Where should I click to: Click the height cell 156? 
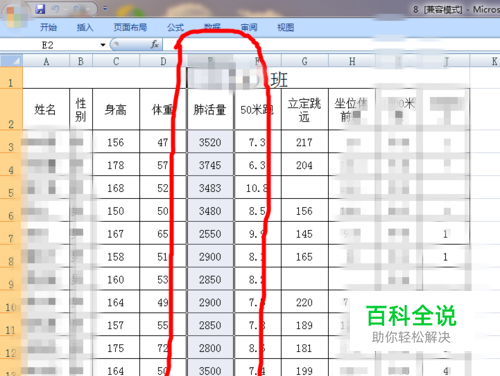pos(116,142)
